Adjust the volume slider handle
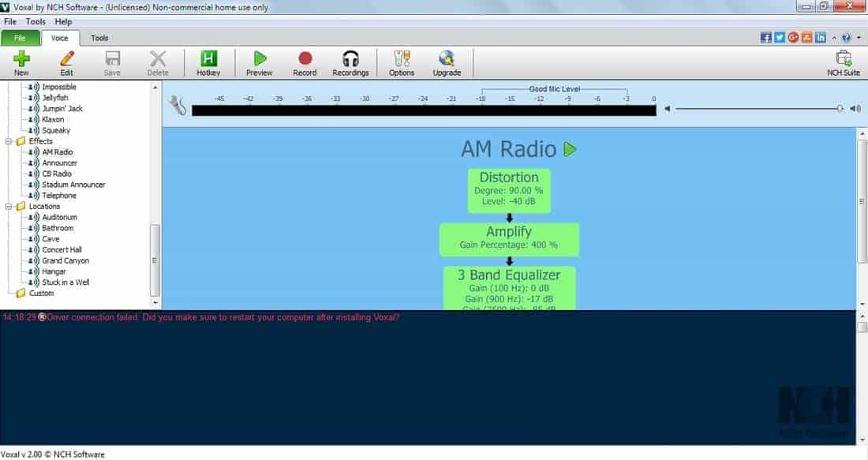Screen dimensions: 868x460 [x=840, y=109]
